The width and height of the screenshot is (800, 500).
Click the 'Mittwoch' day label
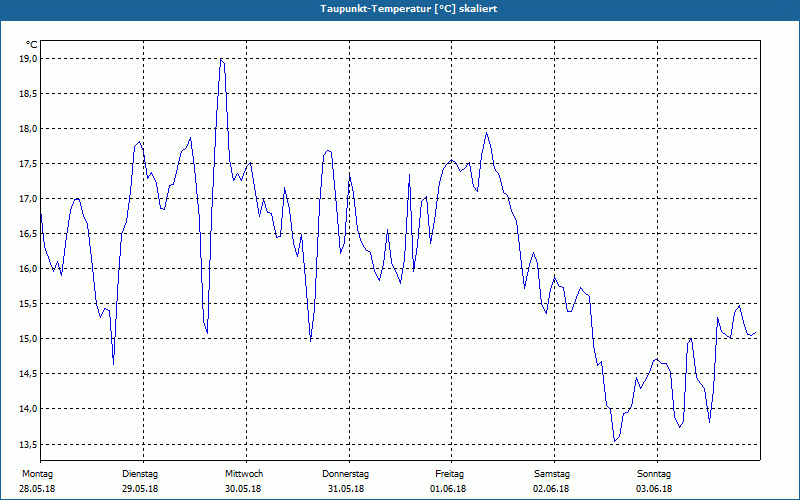(244, 474)
